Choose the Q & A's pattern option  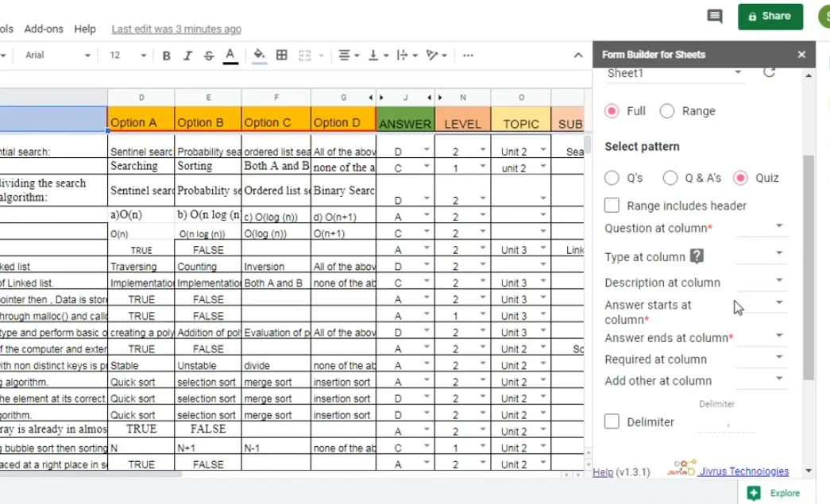[x=670, y=178]
